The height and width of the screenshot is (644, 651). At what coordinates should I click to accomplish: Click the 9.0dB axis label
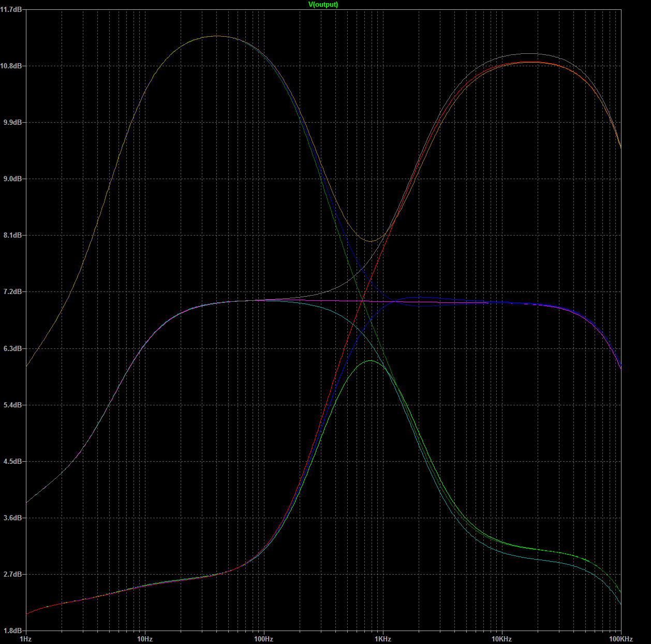pos(13,179)
